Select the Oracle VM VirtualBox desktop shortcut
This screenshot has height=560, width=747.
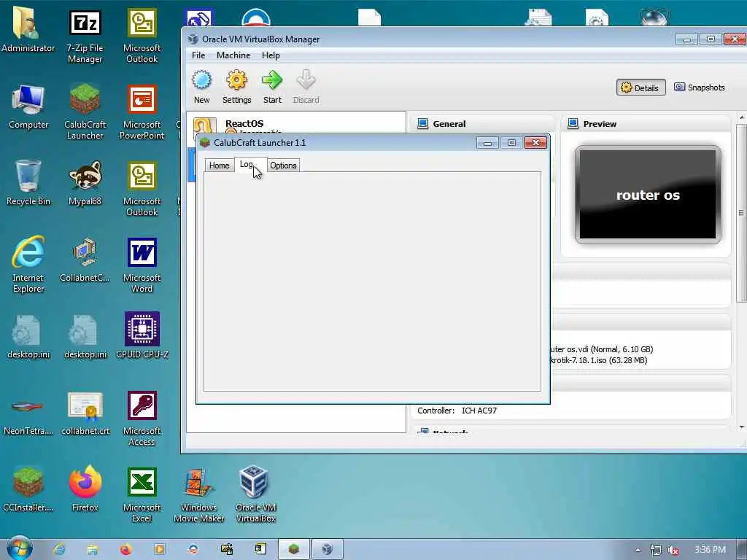(255, 494)
